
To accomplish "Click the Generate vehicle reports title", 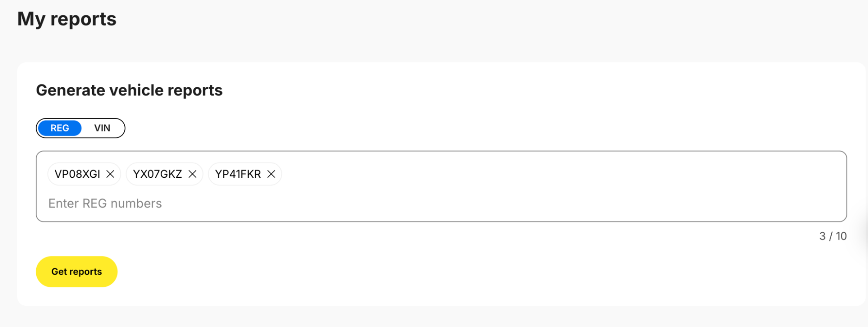I will pos(129,90).
